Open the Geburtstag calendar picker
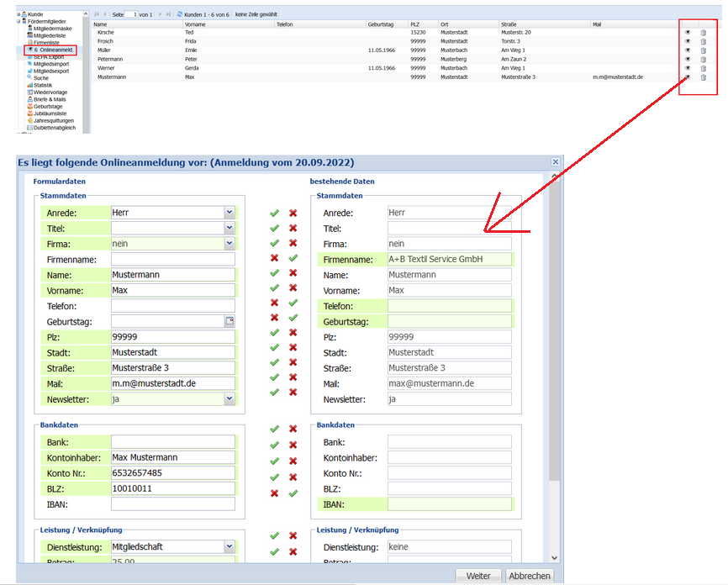728x585 pixels. [x=229, y=321]
